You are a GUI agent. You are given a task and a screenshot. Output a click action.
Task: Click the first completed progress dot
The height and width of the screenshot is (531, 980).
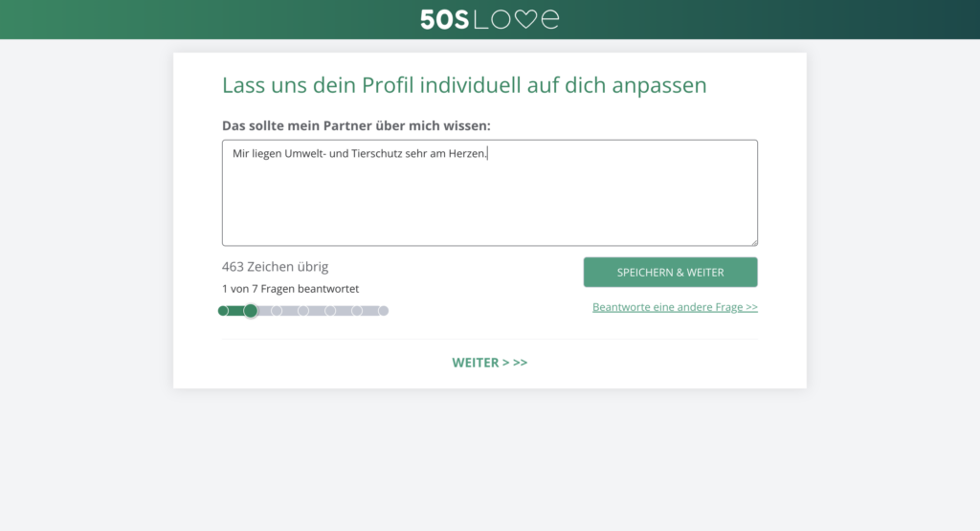pos(223,311)
